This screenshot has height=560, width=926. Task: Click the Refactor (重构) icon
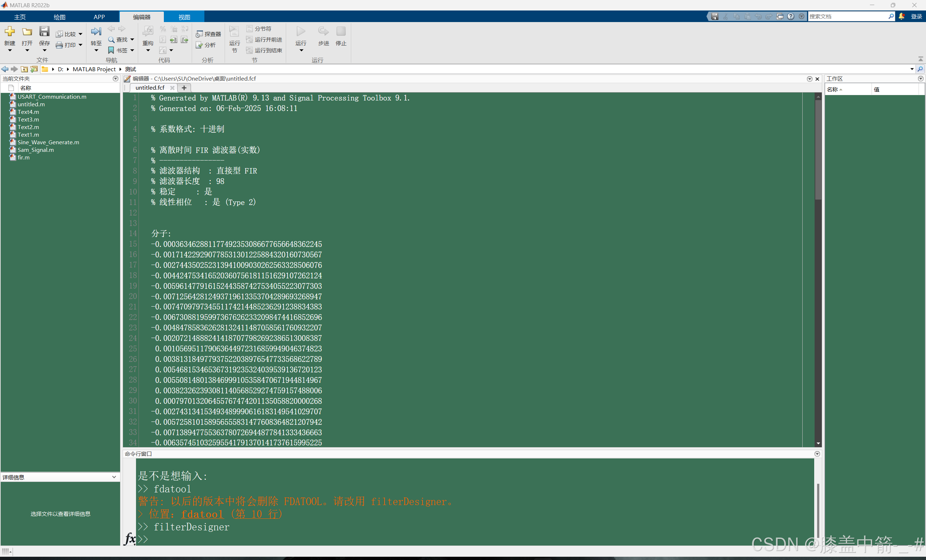coord(148,31)
